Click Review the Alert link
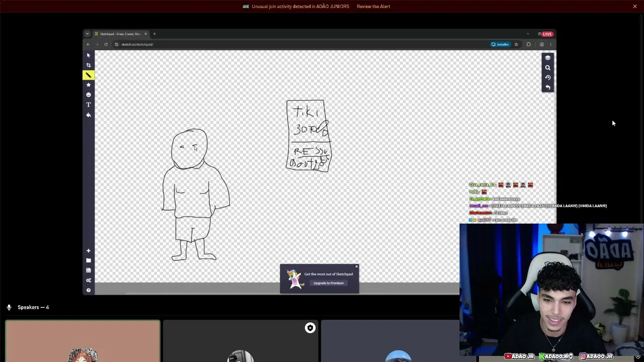Viewport: 644px width, 362px height. (373, 7)
